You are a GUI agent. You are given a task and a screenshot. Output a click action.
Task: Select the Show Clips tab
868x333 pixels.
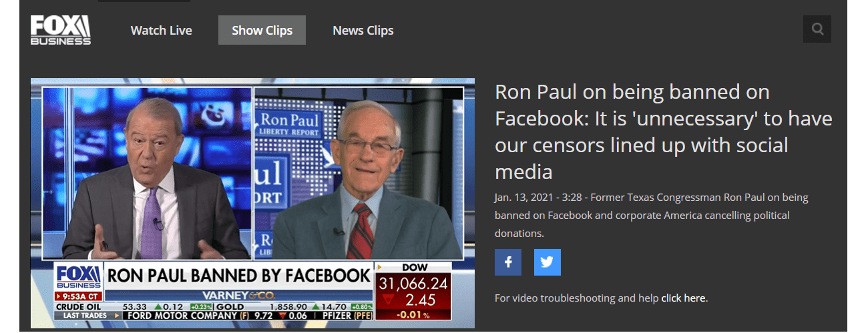(x=262, y=30)
